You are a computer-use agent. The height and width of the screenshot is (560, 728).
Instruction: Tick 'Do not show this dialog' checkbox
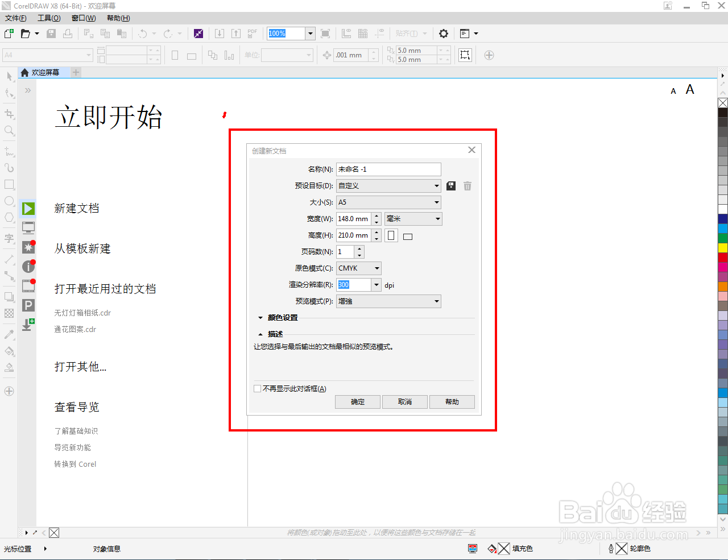click(258, 389)
